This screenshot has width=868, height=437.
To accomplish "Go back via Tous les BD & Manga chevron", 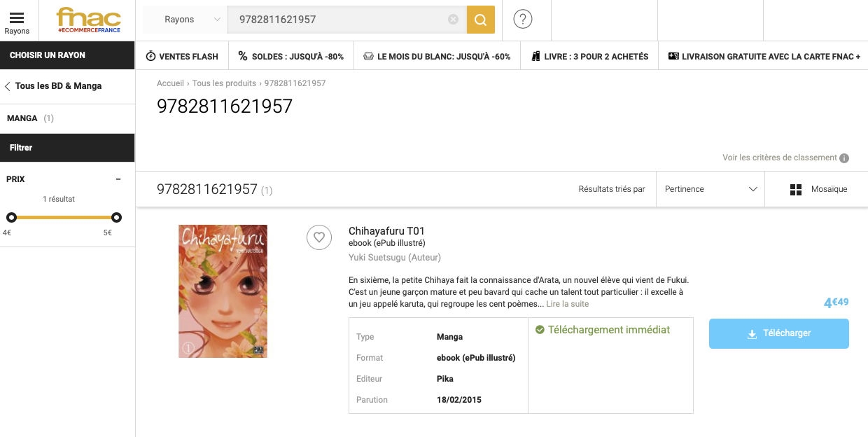I will pyautogui.click(x=7, y=86).
